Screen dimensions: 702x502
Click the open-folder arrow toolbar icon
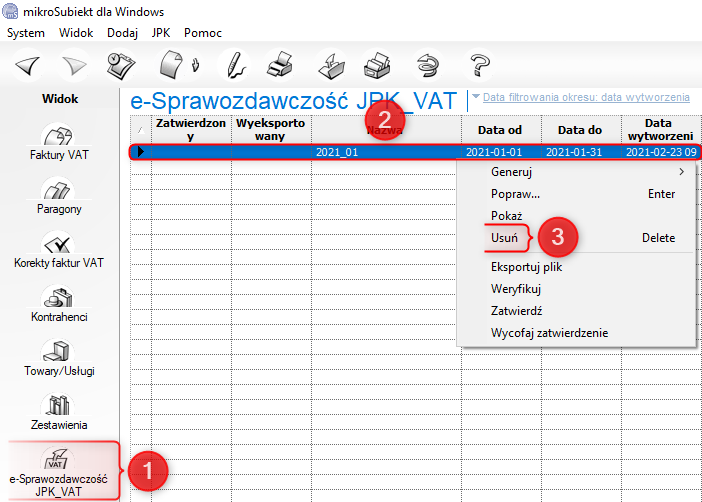point(332,66)
